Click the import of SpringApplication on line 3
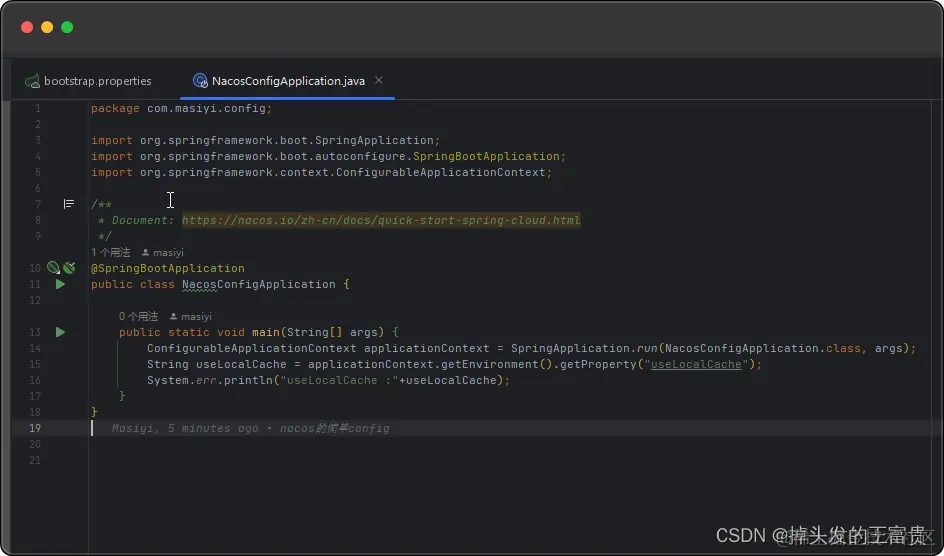The width and height of the screenshot is (944, 556). pyautogui.click(x=266, y=140)
